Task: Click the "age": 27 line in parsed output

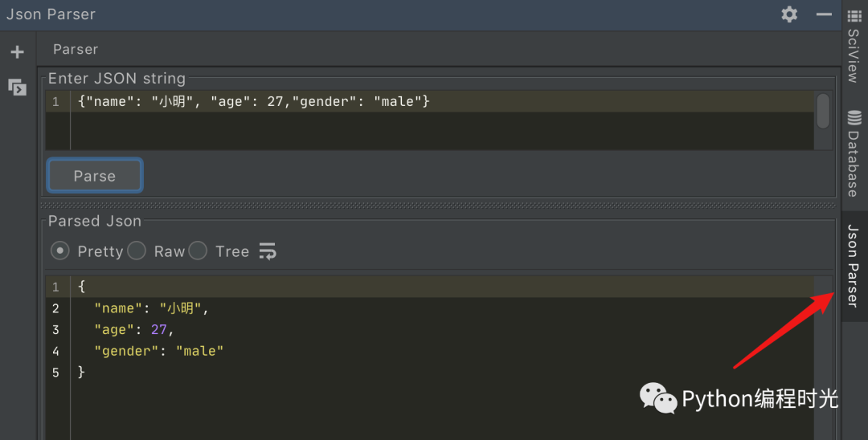Action: (x=133, y=329)
